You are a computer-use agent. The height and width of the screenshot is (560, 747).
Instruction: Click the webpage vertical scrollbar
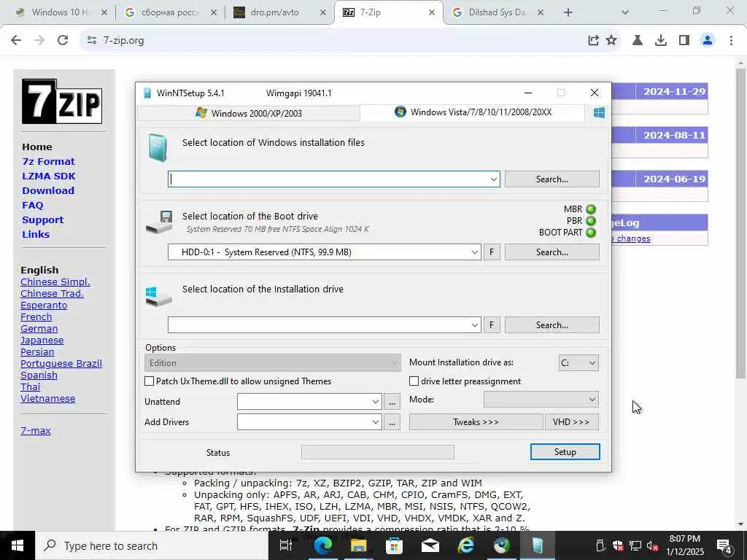(741, 224)
